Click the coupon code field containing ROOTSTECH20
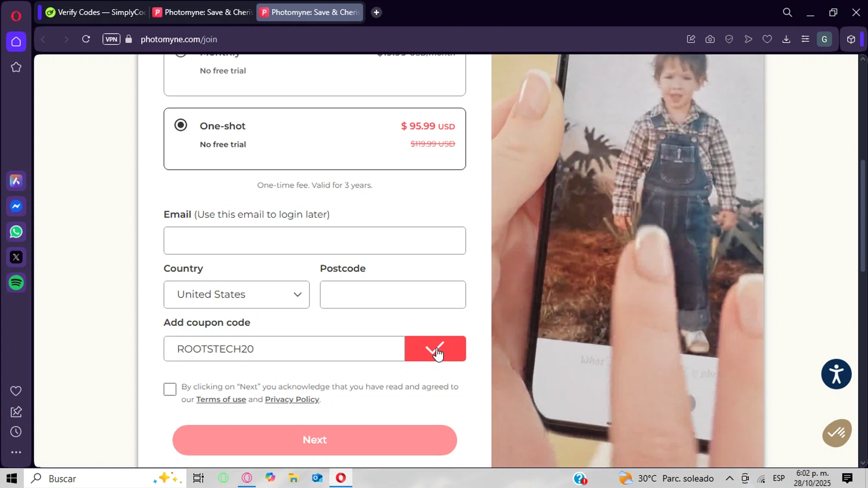This screenshot has height=488, width=868. tap(284, 348)
